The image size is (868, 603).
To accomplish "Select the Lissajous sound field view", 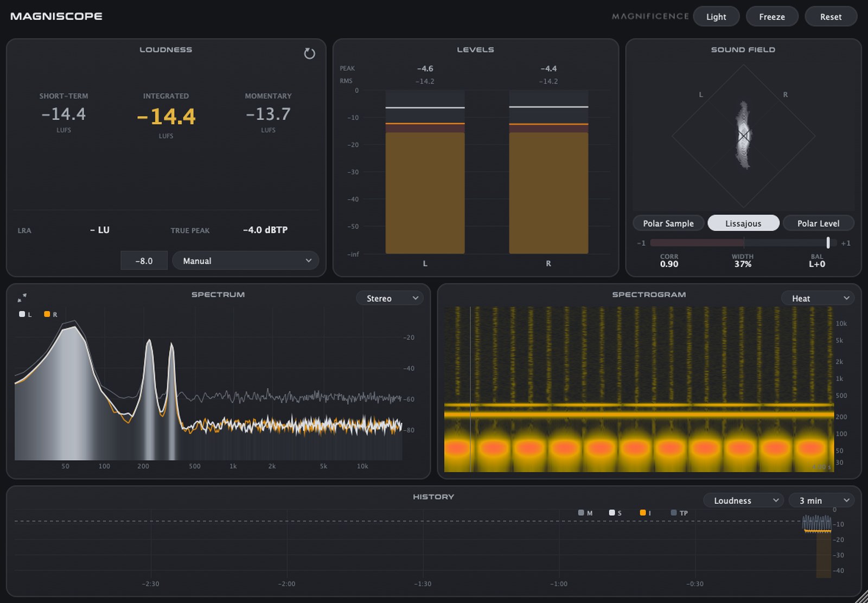I will 743,223.
